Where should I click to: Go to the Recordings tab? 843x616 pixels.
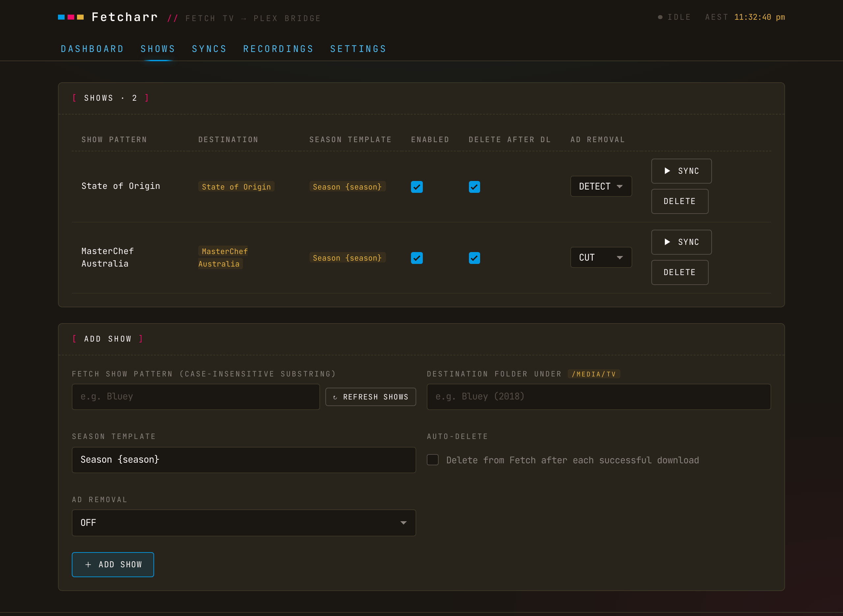click(x=278, y=49)
